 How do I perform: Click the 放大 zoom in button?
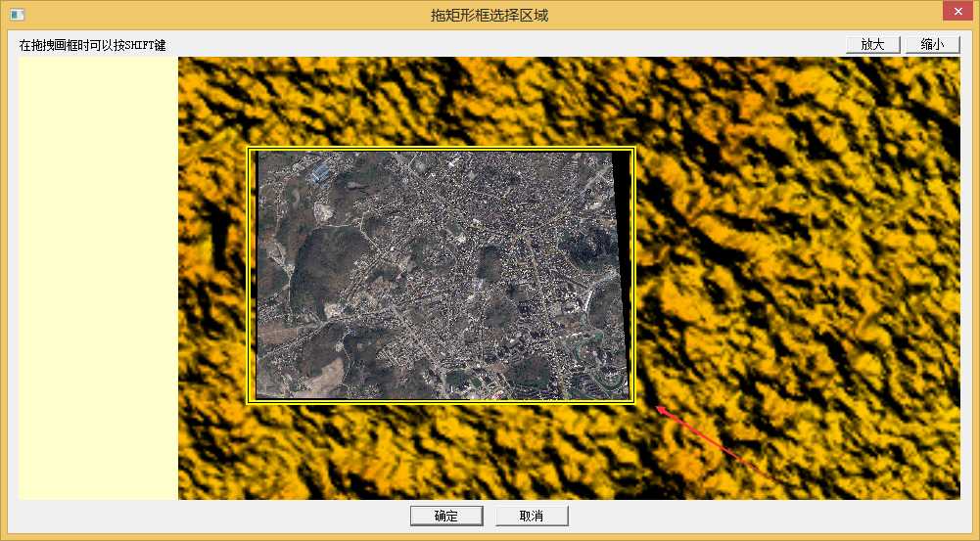872,44
